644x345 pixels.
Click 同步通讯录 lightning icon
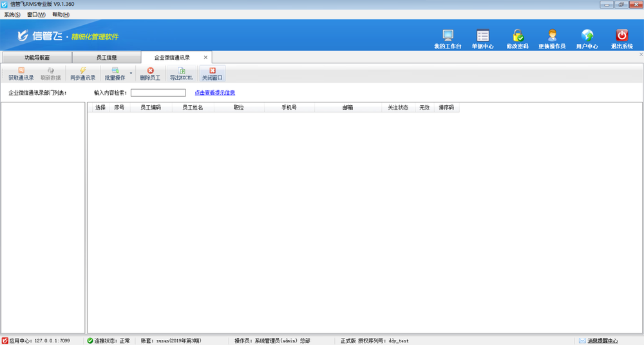[x=82, y=74]
